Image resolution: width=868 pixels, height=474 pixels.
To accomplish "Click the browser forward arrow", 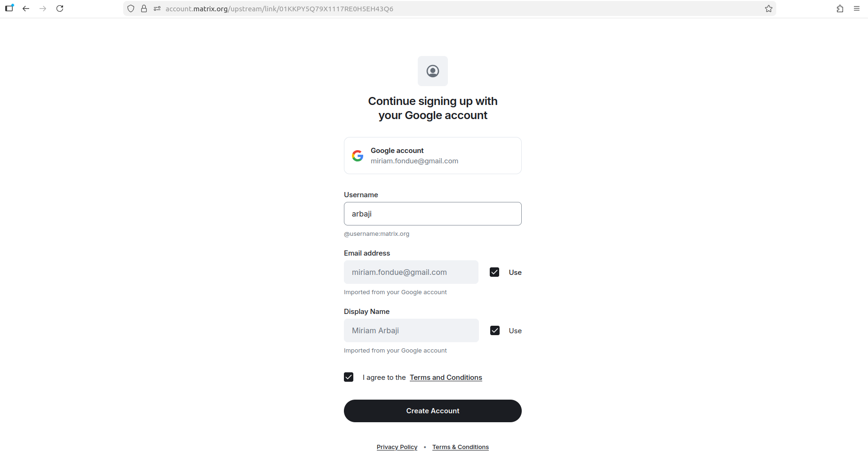I will tap(43, 8).
